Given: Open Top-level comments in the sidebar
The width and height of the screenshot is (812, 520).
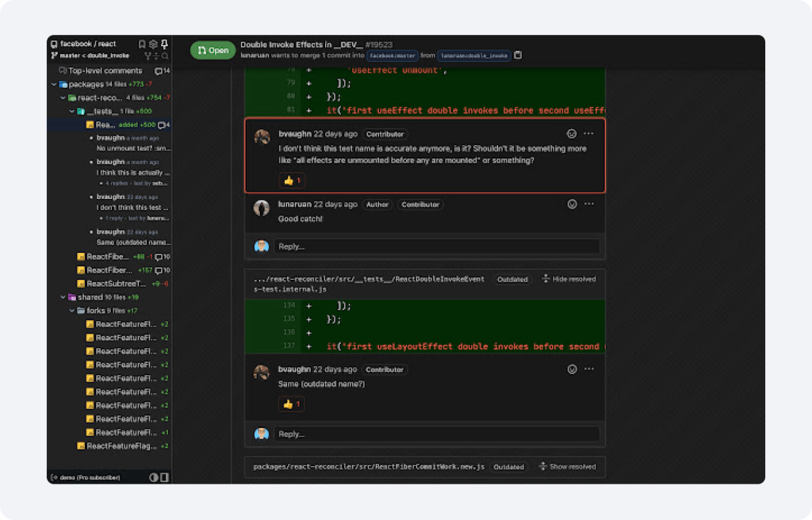Looking at the screenshot, I should click(x=105, y=71).
